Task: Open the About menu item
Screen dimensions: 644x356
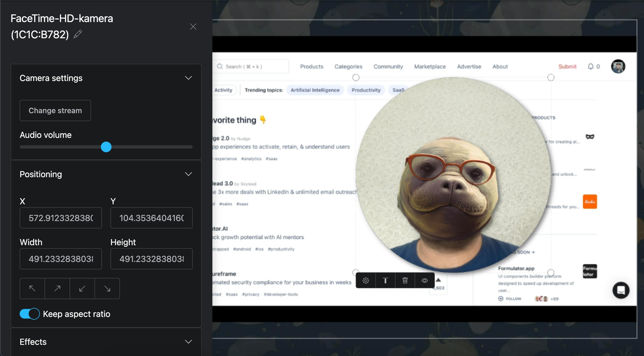Action: (x=500, y=66)
